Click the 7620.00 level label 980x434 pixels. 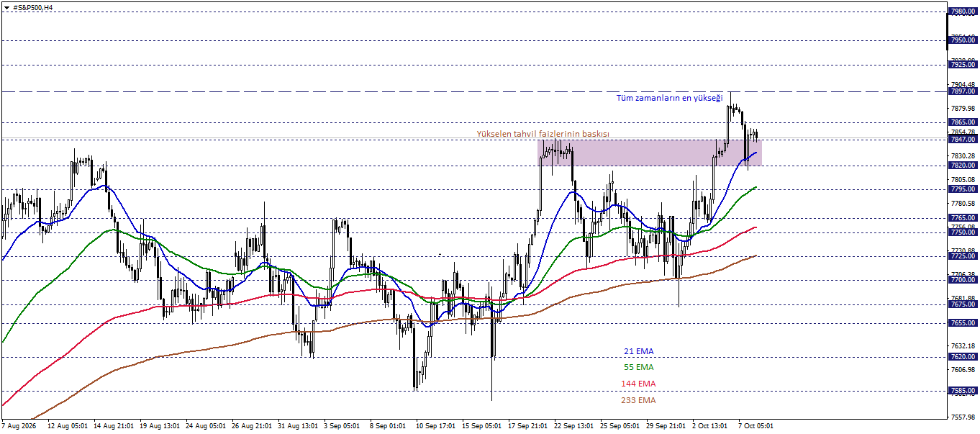point(963,357)
